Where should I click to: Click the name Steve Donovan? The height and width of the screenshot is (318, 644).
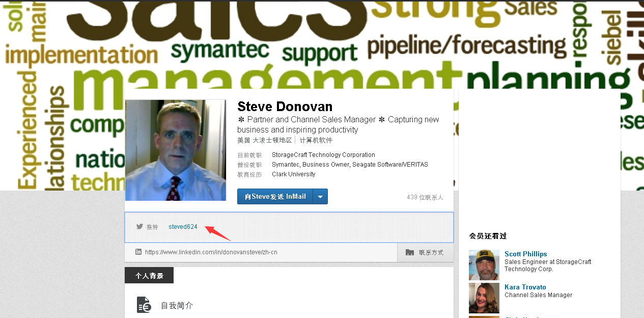[285, 107]
